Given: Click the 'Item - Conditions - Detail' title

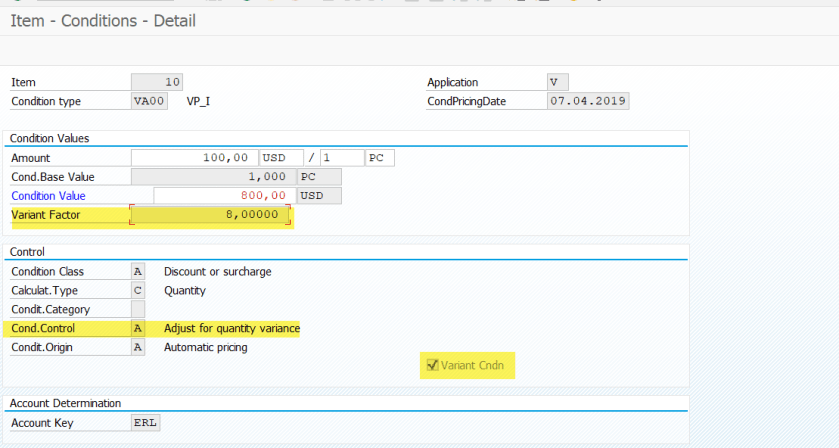Looking at the screenshot, I should (103, 21).
